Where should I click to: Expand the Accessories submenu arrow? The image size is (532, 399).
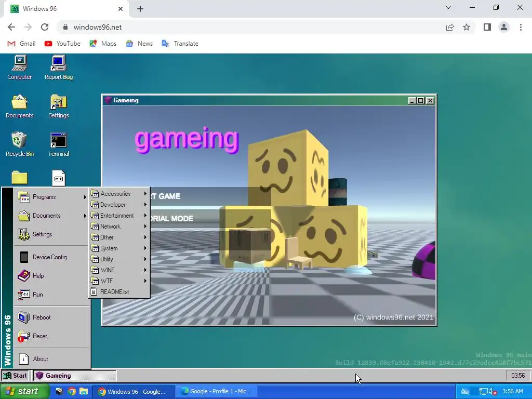point(145,194)
